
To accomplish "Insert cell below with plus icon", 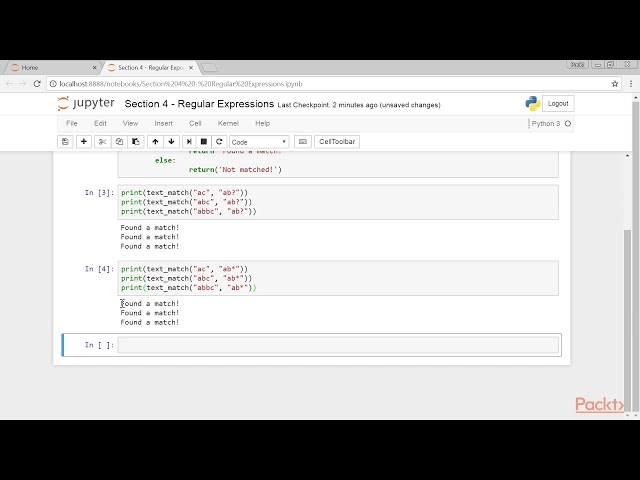I will (x=84, y=142).
